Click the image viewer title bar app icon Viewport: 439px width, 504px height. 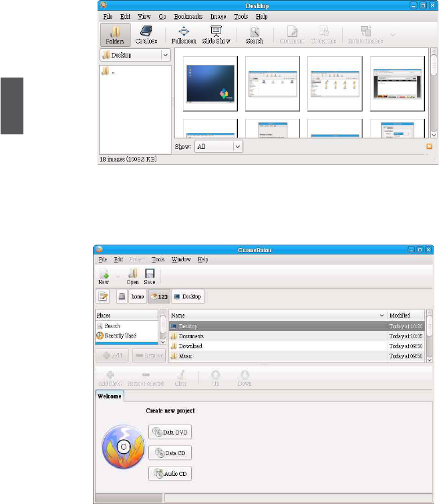tap(103, 5)
